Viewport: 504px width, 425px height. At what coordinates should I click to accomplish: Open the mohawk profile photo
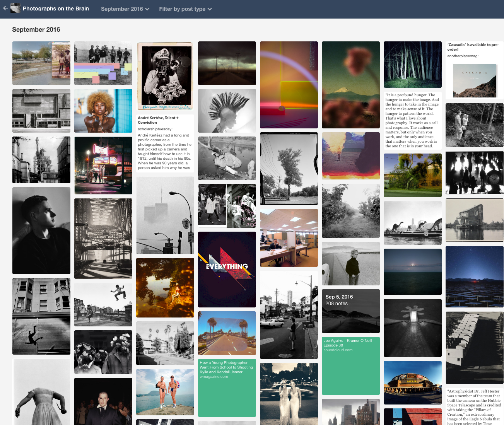click(x=227, y=111)
